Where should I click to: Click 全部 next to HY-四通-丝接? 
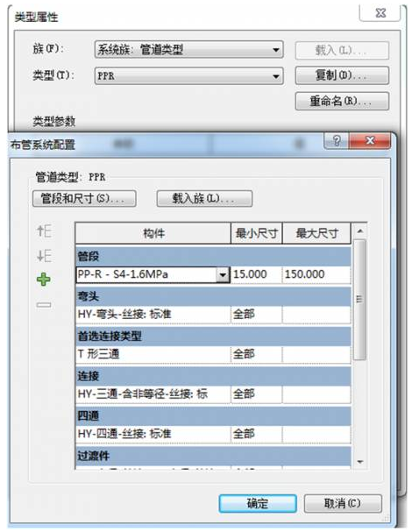coord(257,434)
